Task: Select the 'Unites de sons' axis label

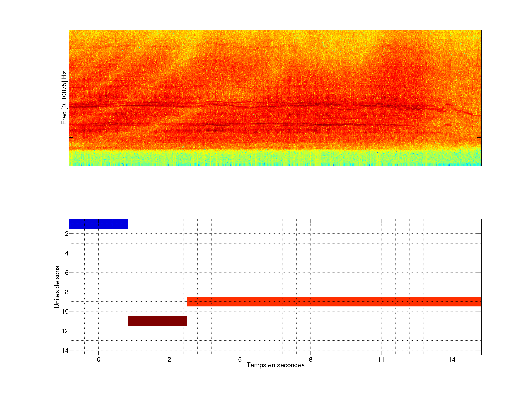Action: click(x=57, y=287)
